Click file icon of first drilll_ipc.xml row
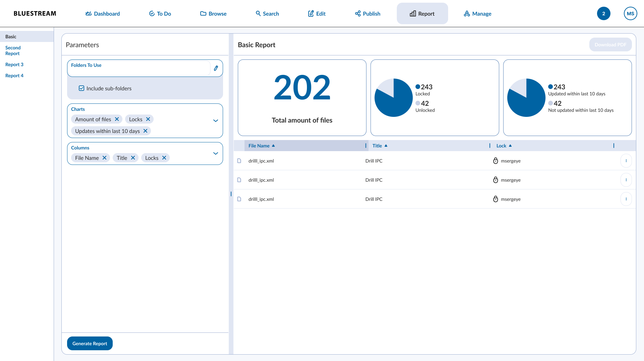Viewport: 644px width, 361px height. (239, 161)
